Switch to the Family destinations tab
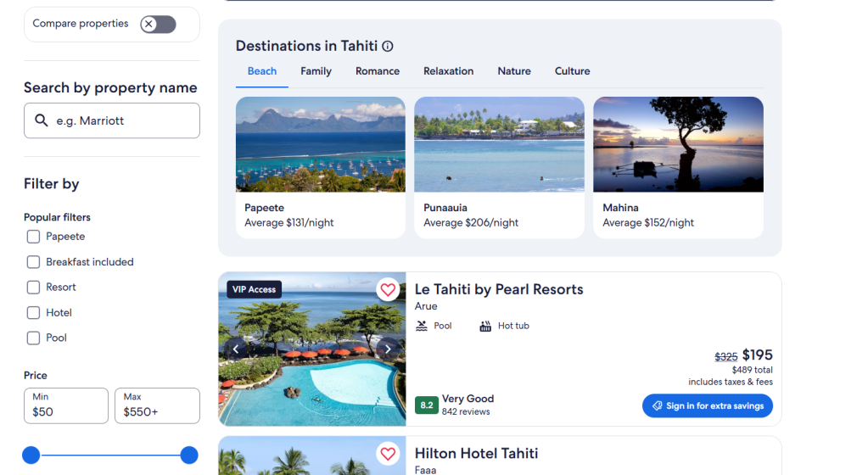868x475 pixels. point(316,71)
